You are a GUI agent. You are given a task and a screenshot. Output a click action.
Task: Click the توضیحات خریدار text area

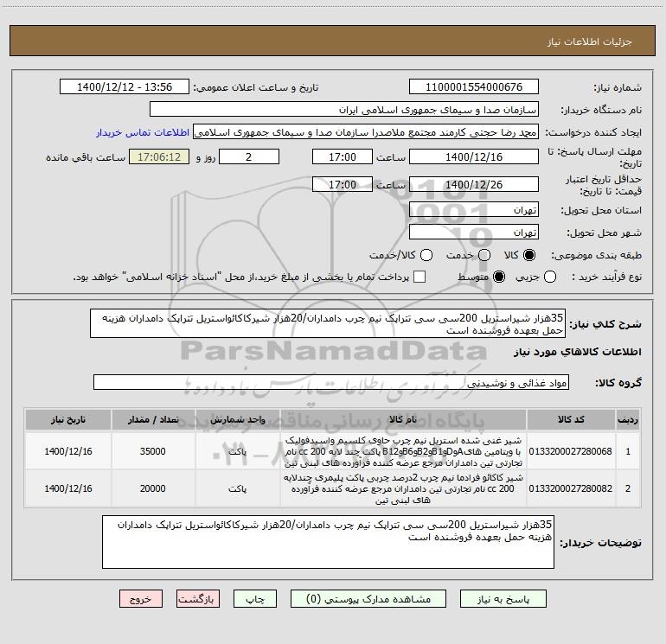coord(328,542)
